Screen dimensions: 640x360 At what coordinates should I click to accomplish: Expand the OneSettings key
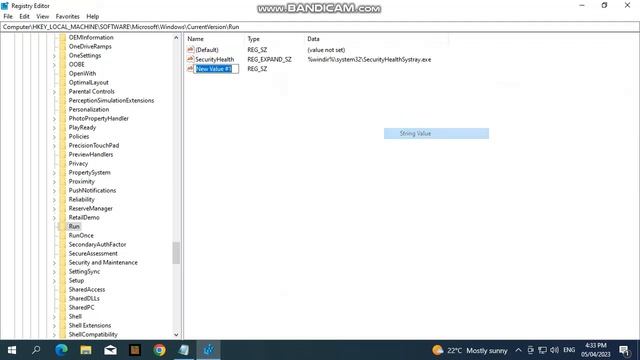click(54, 56)
